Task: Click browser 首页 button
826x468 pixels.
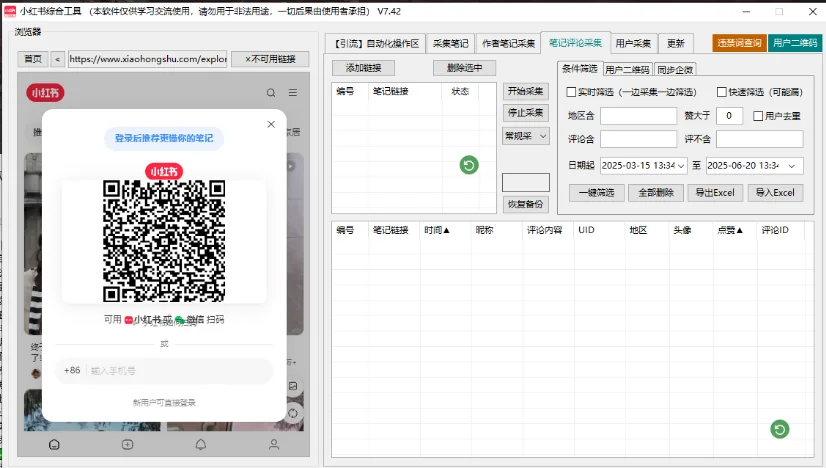Action: click(33, 59)
